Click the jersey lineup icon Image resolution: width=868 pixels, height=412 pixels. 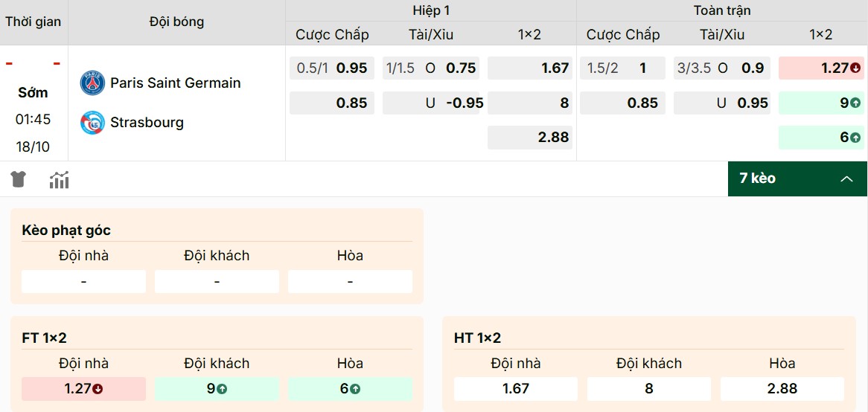(x=19, y=179)
